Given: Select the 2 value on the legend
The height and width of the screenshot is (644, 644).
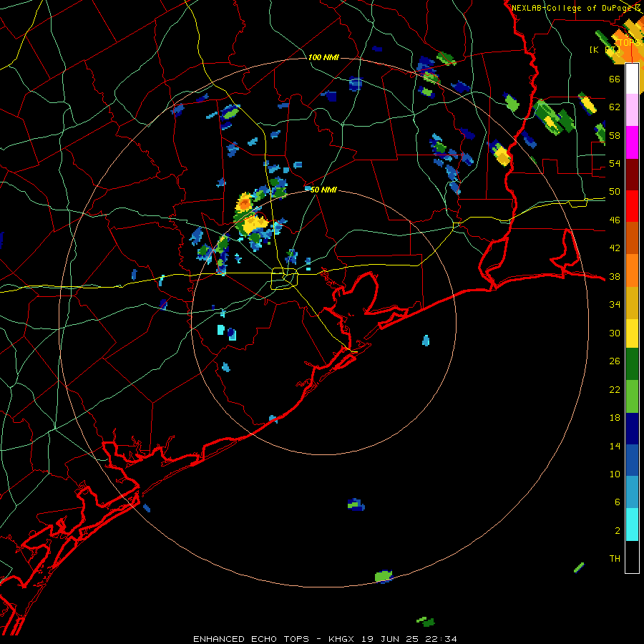Looking at the screenshot, I should pyautogui.click(x=618, y=531).
